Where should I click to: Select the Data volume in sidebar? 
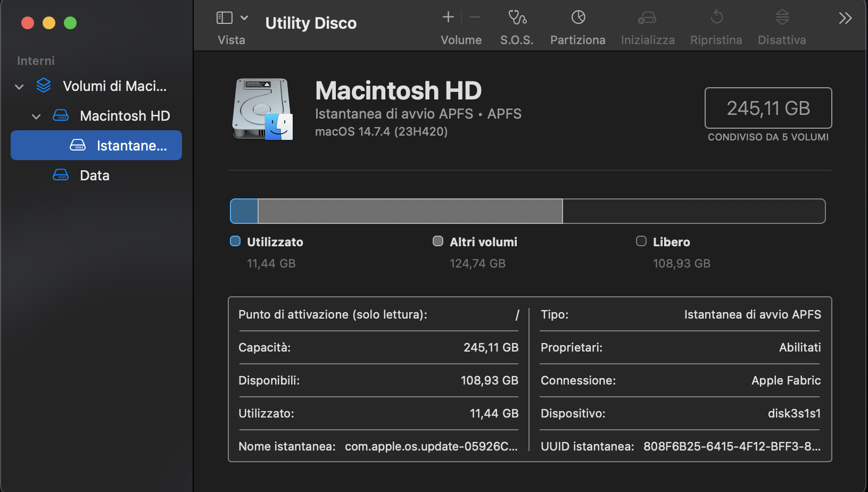[x=95, y=175]
